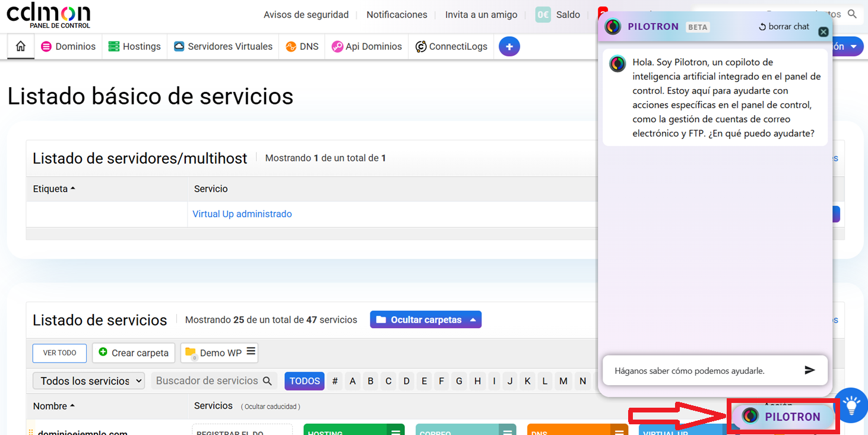Click VER TODO button
868x435 pixels.
(59, 353)
